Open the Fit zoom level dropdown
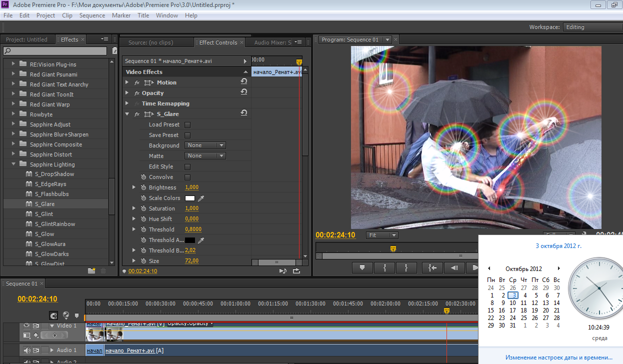623x364 pixels. [381, 235]
